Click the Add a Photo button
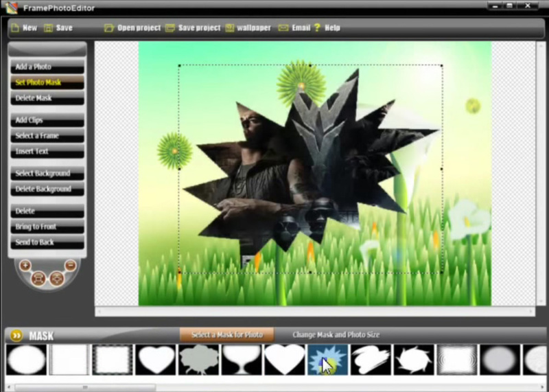Image resolution: width=549 pixels, height=392 pixels. [47, 67]
